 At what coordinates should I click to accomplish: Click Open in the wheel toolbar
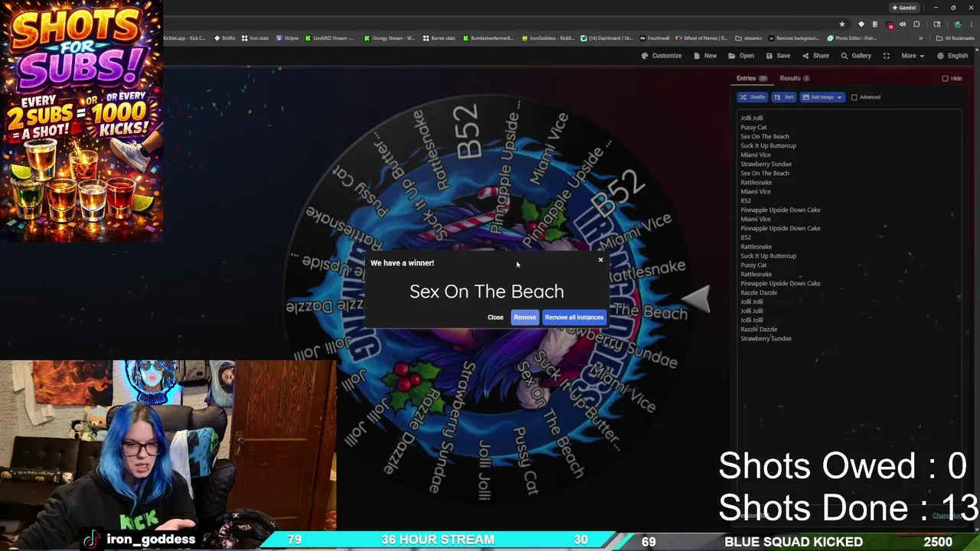741,56
